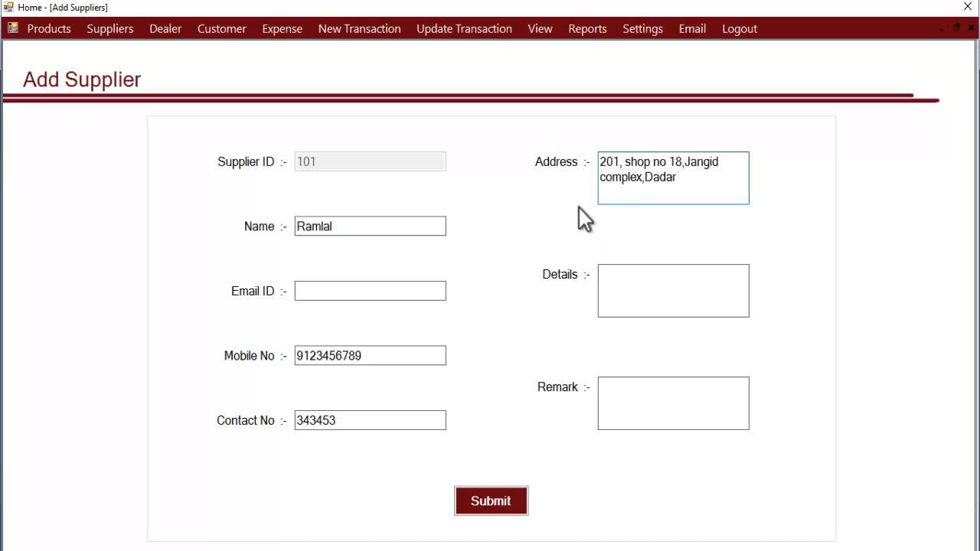Click the title bar application icon
The width and height of the screenshot is (980, 551).
pyautogui.click(x=8, y=7)
